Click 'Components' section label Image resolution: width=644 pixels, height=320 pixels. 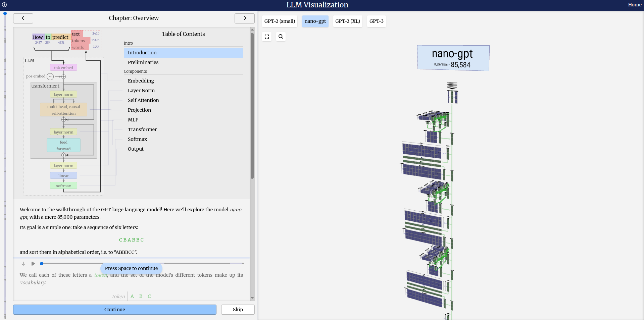pos(135,71)
